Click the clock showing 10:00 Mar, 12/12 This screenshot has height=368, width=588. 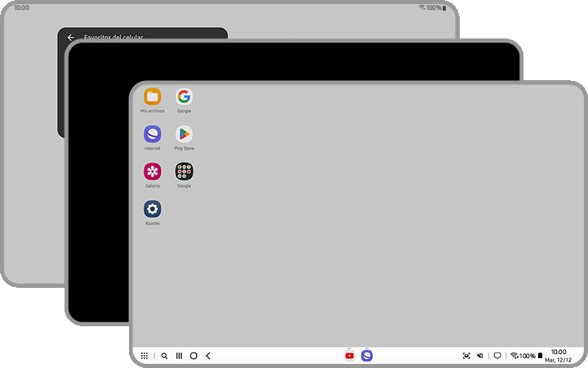pos(558,356)
